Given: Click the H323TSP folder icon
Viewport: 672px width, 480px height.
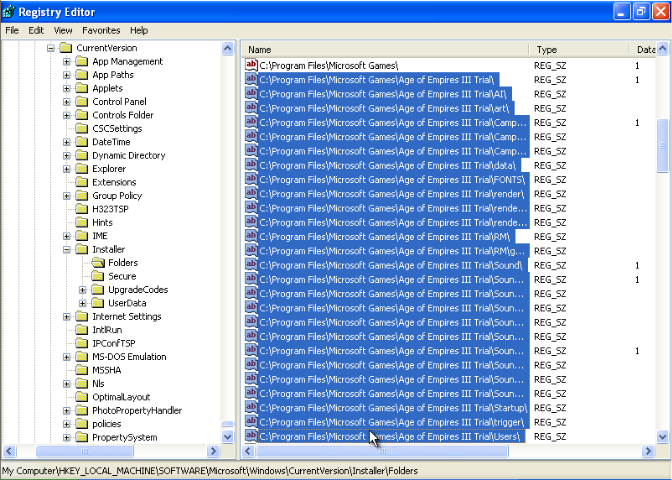Looking at the screenshot, I should (x=81, y=209).
